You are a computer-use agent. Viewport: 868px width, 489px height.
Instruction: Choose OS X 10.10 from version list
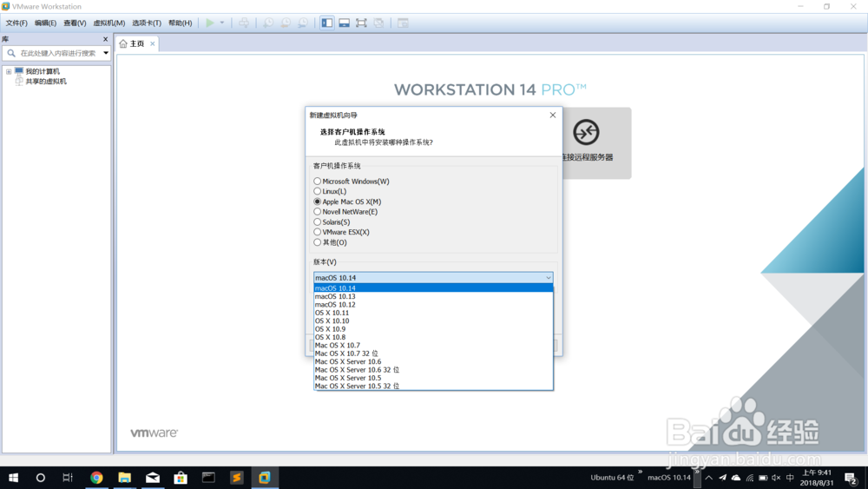(433, 320)
